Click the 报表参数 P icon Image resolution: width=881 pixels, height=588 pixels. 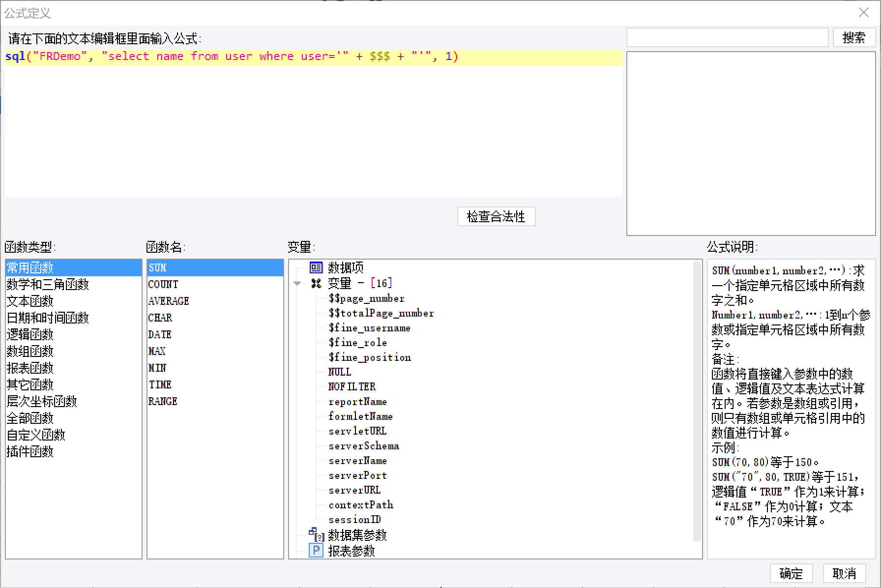tap(316, 551)
